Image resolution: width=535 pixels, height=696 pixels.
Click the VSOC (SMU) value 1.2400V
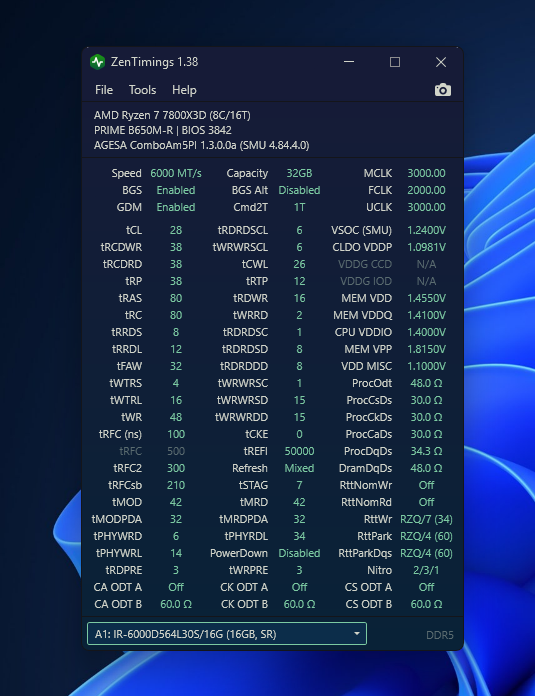click(426, 230)
